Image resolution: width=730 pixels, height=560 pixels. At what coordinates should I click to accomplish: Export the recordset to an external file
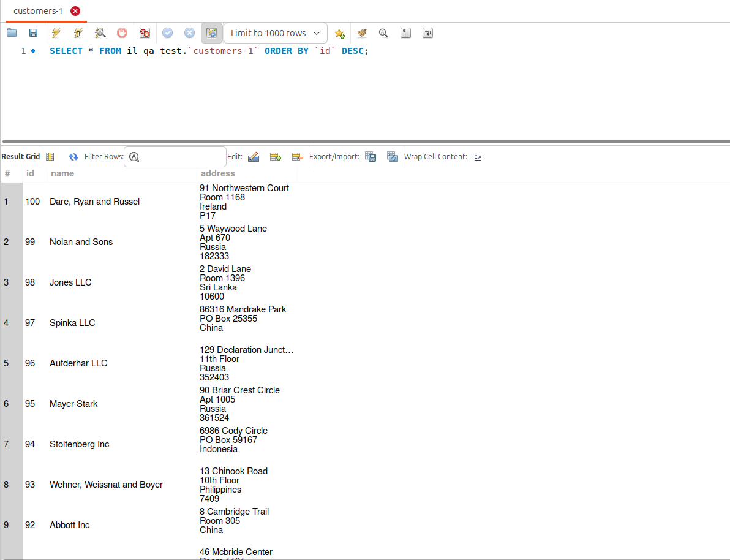pos(371,157)
